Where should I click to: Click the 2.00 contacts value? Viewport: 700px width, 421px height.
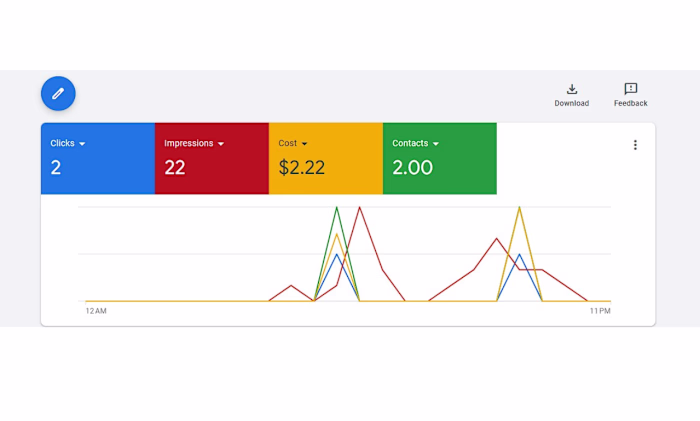(412, 168)
